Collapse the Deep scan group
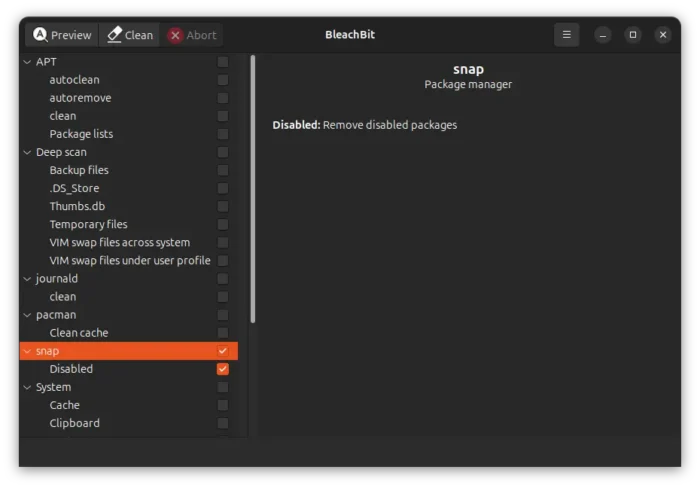 click(x=27, y=152)
